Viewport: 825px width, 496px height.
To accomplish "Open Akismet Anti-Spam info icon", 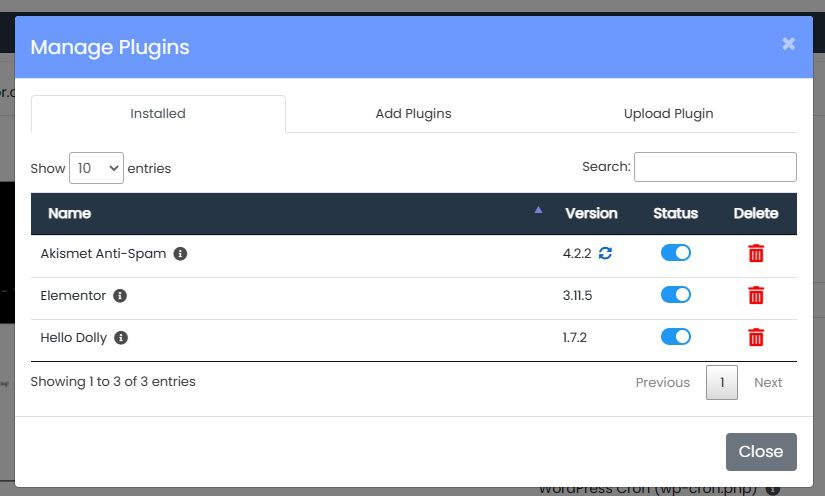I will point(180,254).
